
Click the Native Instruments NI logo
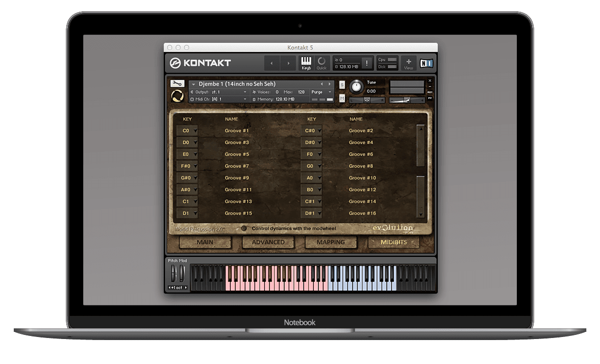[x=427, y=63]
